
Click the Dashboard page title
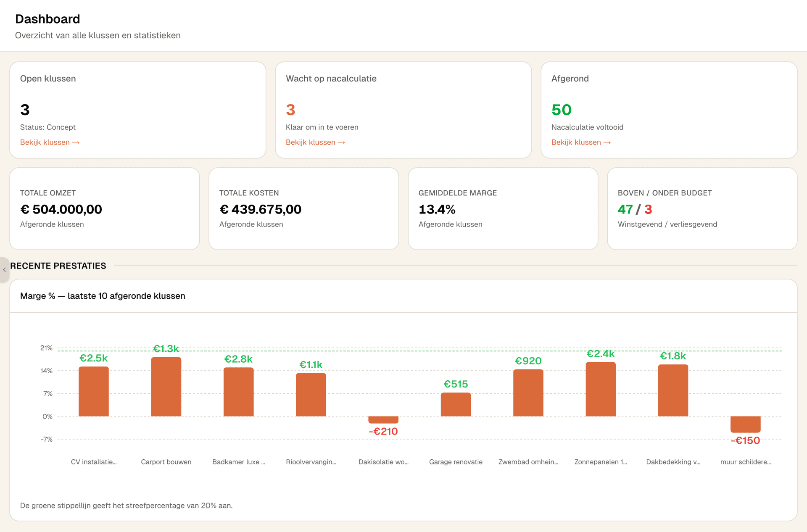pyautogui.click(x=47, y=19)
